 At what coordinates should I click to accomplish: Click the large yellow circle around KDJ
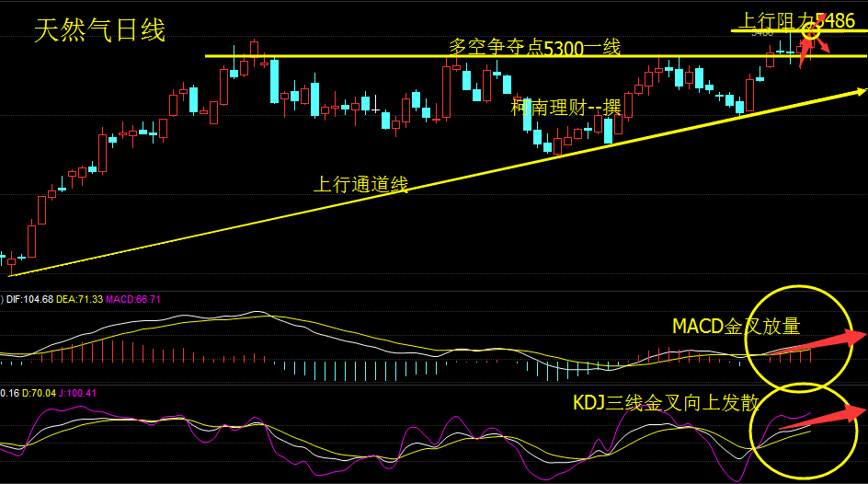(804, 431)
